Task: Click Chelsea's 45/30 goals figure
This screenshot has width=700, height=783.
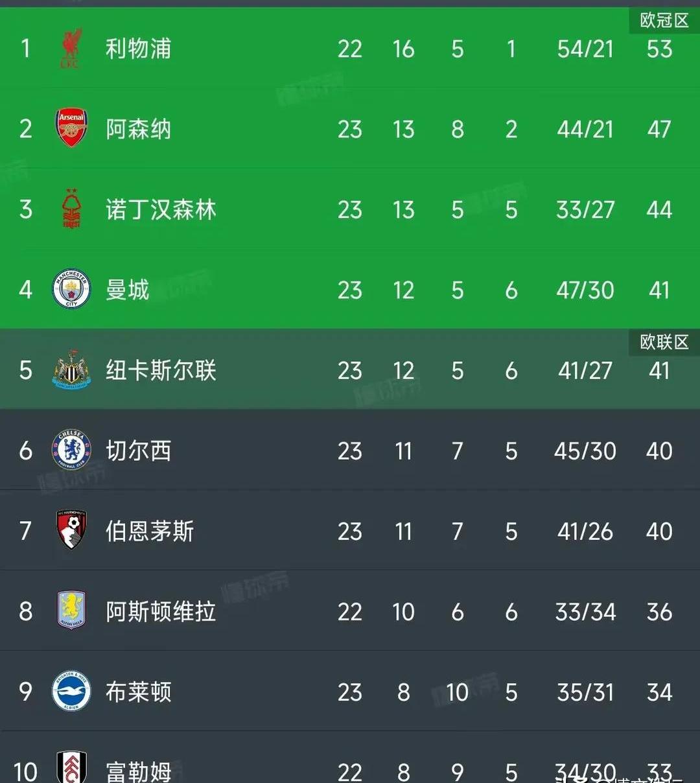Action: 585,451
